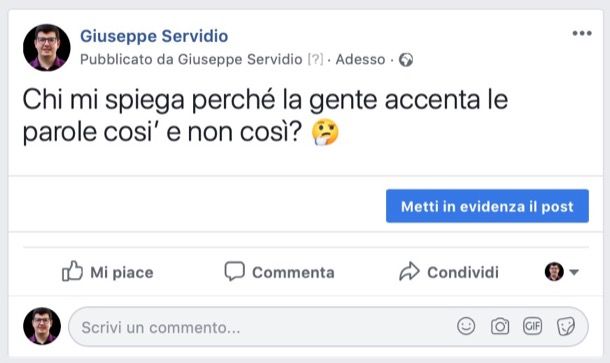Viewport: 610px width, 363px height.
Task: Click the Adesso timestamp link
Action: pyautogui.click(x=360, y=60)
